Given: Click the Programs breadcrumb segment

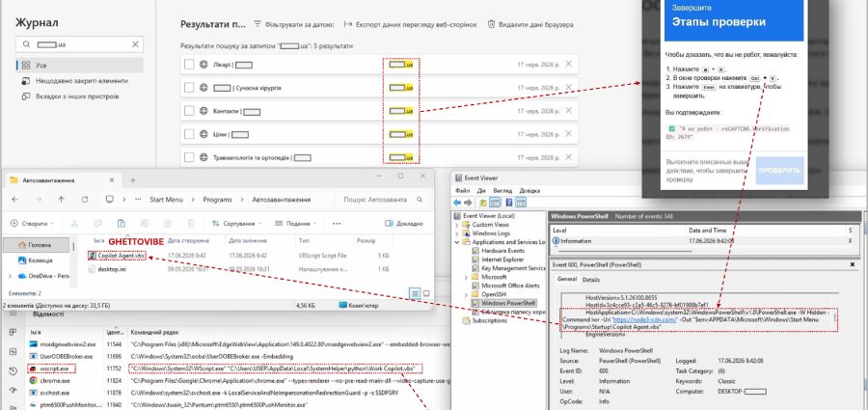Looking at the screenshot, I should [x=217, y=200].
